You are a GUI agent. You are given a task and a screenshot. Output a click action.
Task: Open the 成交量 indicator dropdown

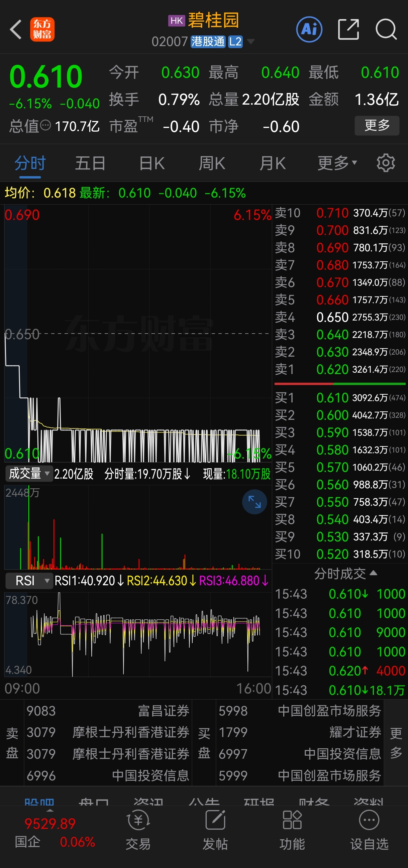pyautogui.click(x=29, y=473)
